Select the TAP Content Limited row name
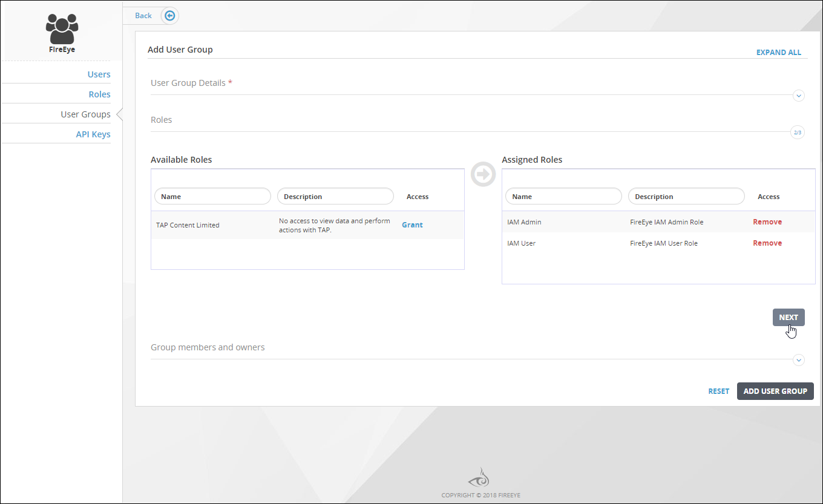The width and height of the screenshot is (823, 504). pyautogui.click(x=188, y=225)
